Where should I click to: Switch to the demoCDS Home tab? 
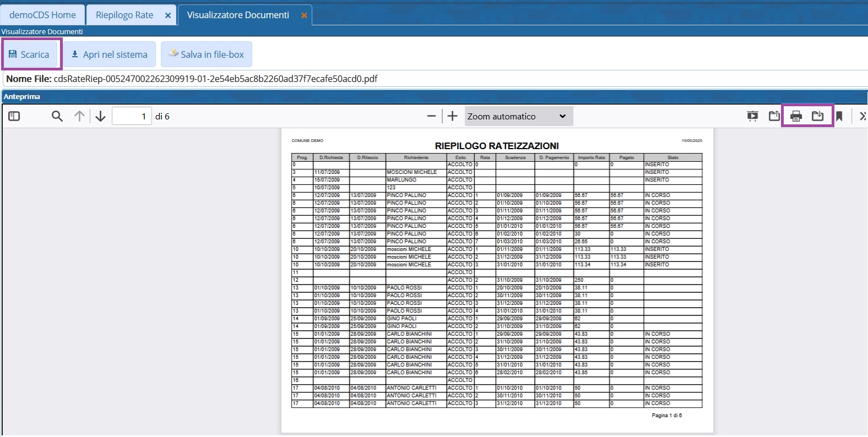42,15
